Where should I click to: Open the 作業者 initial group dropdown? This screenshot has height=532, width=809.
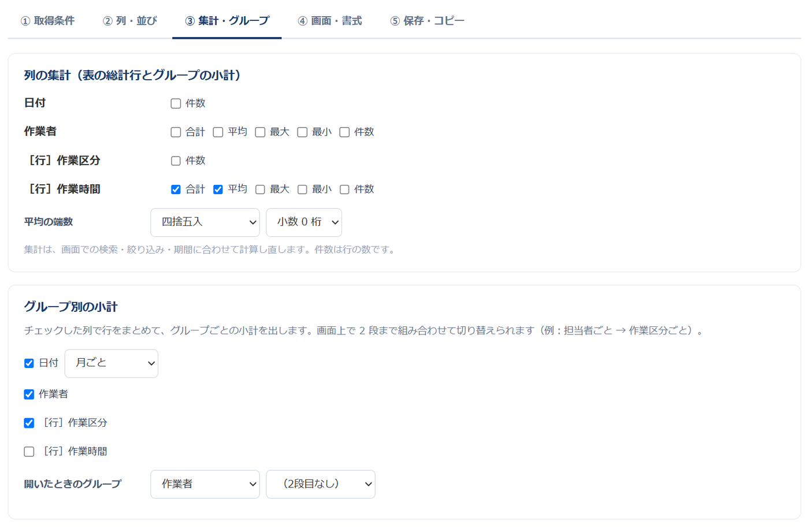click(x=205, y=484)
